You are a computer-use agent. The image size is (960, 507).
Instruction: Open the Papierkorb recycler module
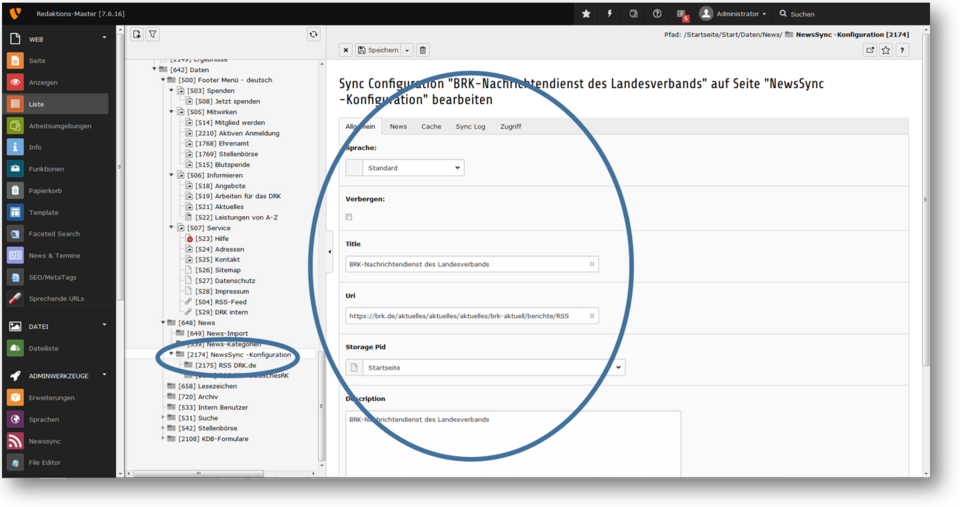pyautogui.click(x=44, y=191)
